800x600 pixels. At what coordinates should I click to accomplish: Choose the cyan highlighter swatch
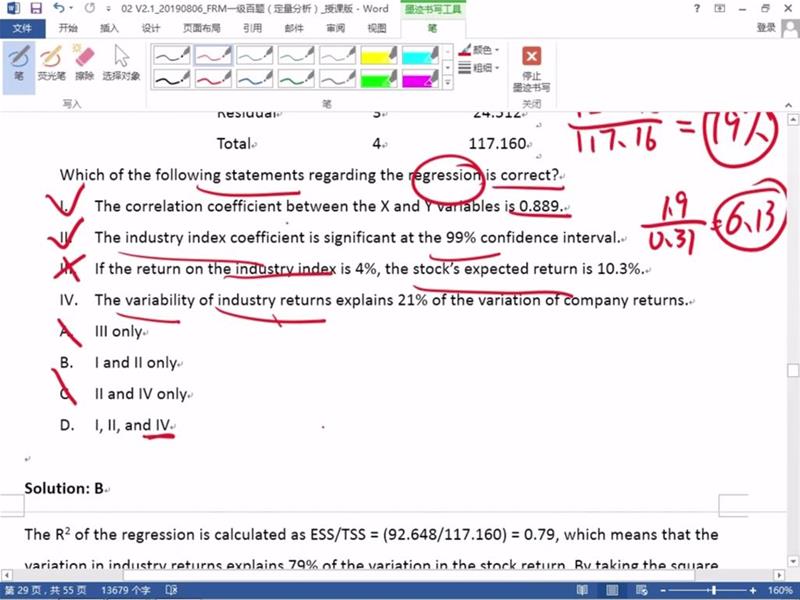coord(420,55)
